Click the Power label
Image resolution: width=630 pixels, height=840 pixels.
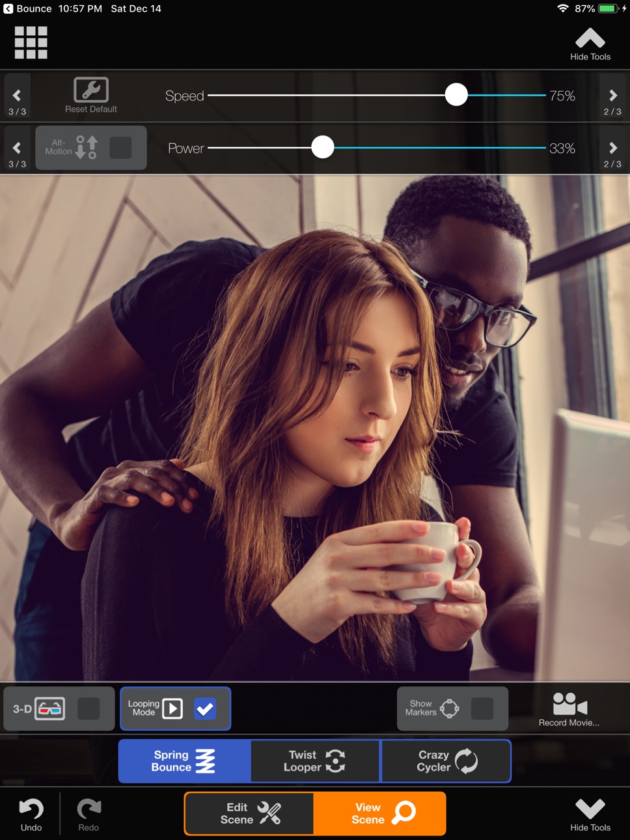click(186, 148)
